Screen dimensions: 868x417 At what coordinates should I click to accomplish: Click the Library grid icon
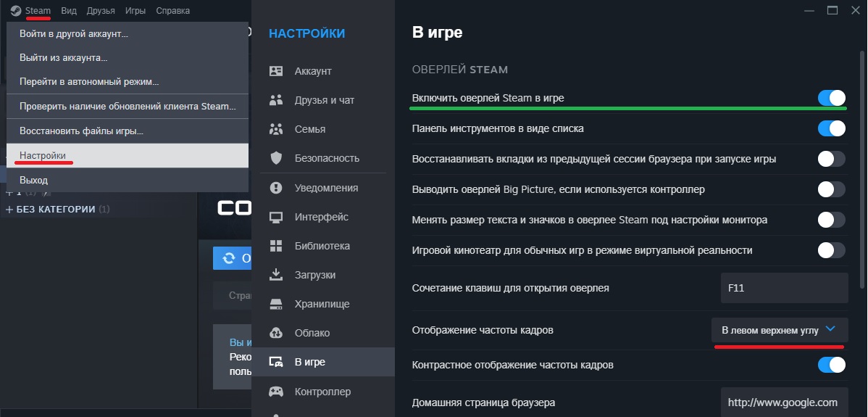pyautogui.click(x=275, y=246)
